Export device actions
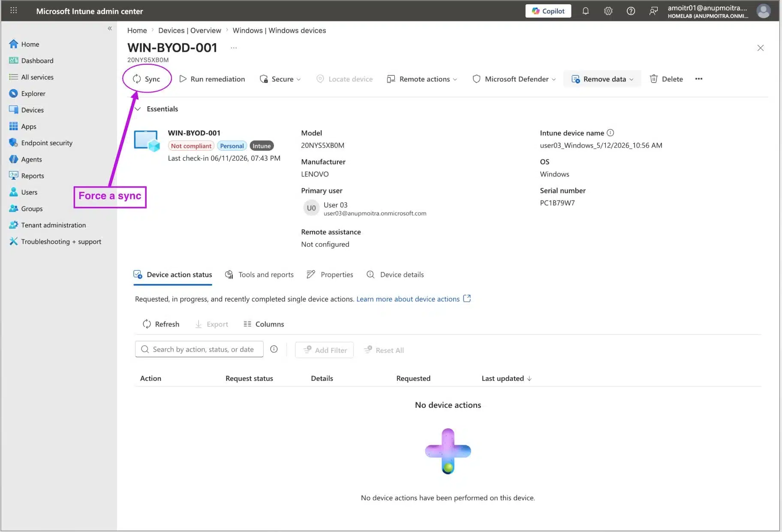This screenshot has height=532, width=782. pos(212,324)
